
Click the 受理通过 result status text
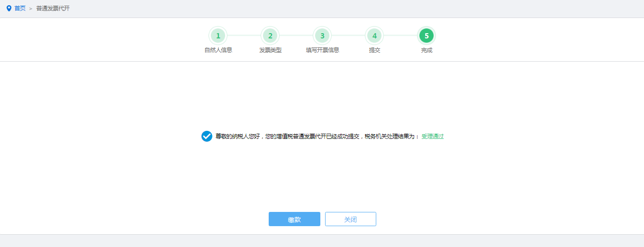[x=433, y=137]
